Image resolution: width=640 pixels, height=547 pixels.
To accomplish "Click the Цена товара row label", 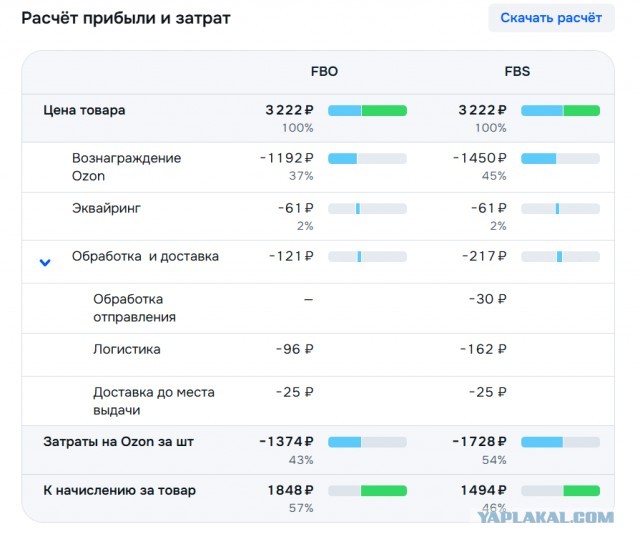I will tap(85, 110).
